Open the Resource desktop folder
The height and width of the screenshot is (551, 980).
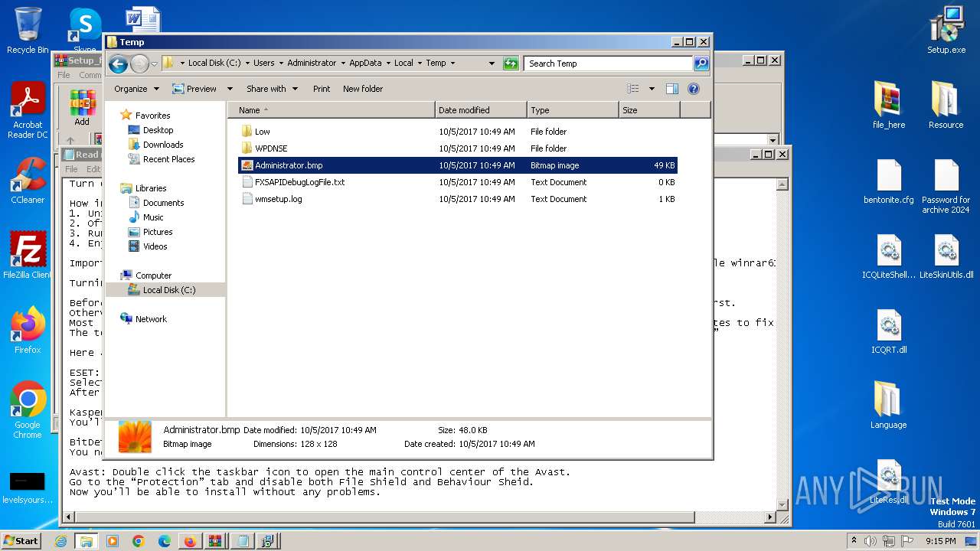pyautogui.click(x=946, y=105)
